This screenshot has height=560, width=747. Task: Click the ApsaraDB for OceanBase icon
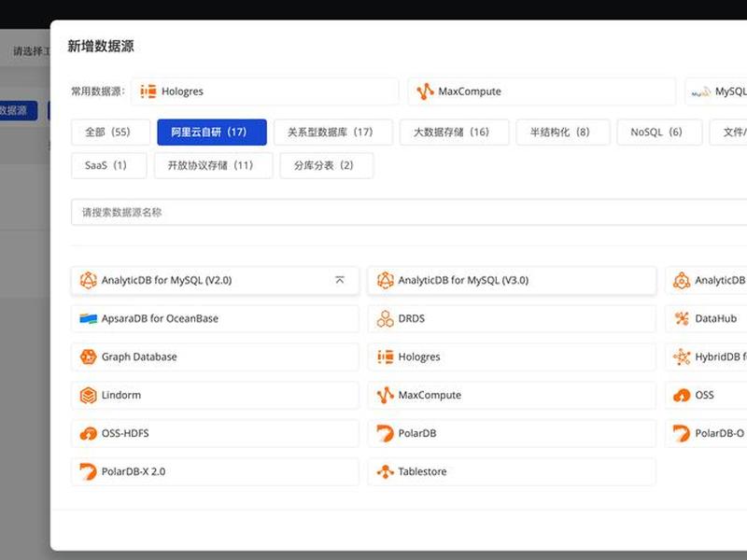[88, 318]
